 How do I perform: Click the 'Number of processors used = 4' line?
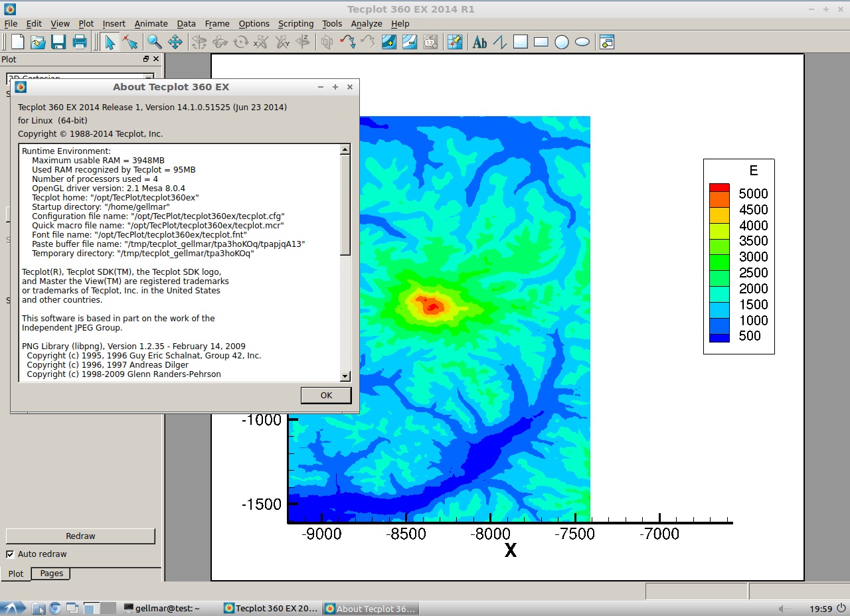coord(95,179)
